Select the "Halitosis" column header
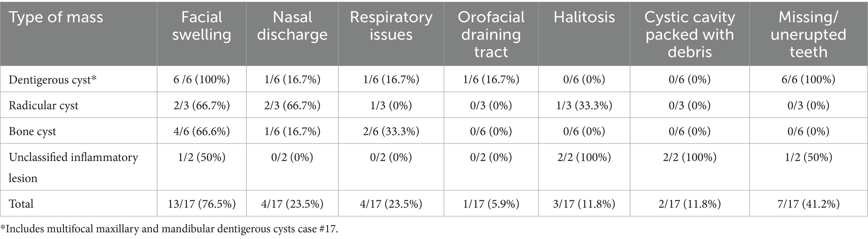Viewport: 868px width, 239px height. 584,17
